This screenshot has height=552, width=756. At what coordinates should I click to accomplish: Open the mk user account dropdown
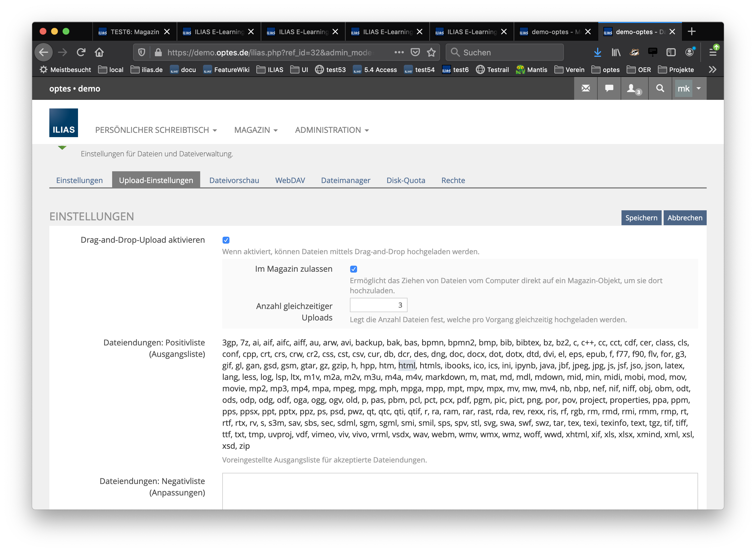tap(689, 89)
